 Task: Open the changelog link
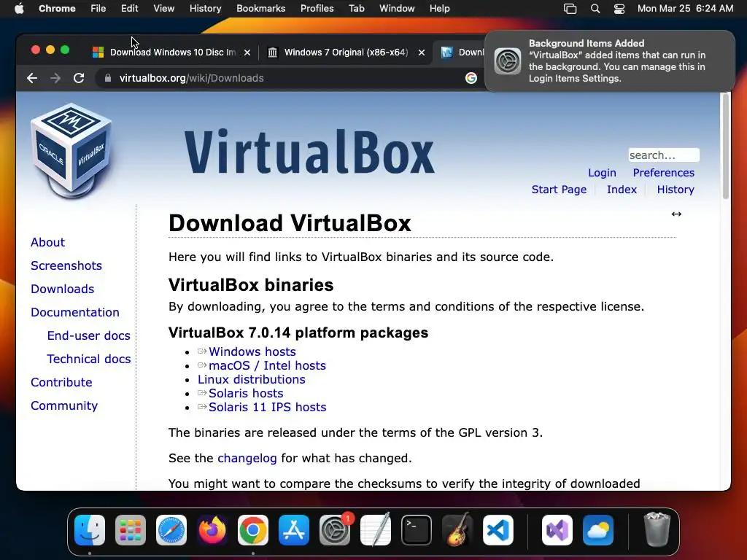tap(247, 458)
